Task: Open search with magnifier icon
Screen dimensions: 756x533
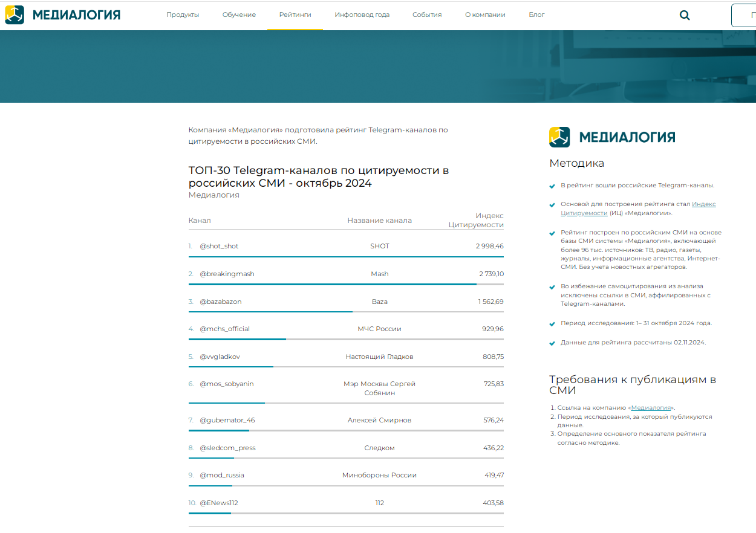Action: (x=685, y=15)
